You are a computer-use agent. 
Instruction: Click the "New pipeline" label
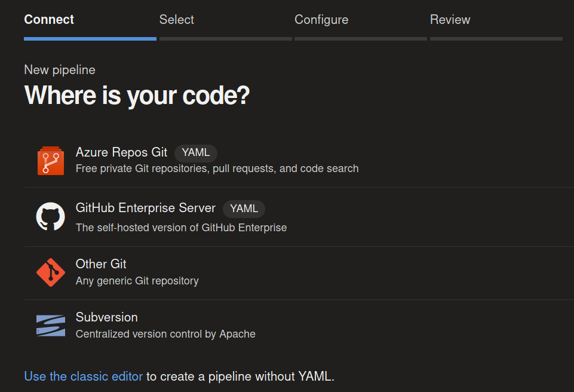click(60, 69)
